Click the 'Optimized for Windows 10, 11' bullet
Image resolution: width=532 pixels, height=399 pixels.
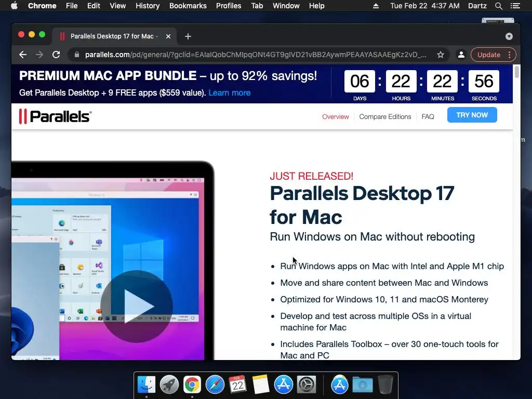coord(384,299)
